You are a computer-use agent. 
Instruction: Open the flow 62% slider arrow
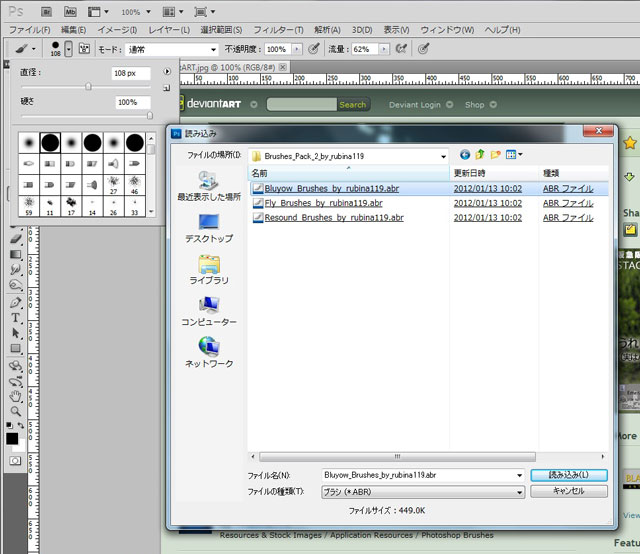(384, 49)
